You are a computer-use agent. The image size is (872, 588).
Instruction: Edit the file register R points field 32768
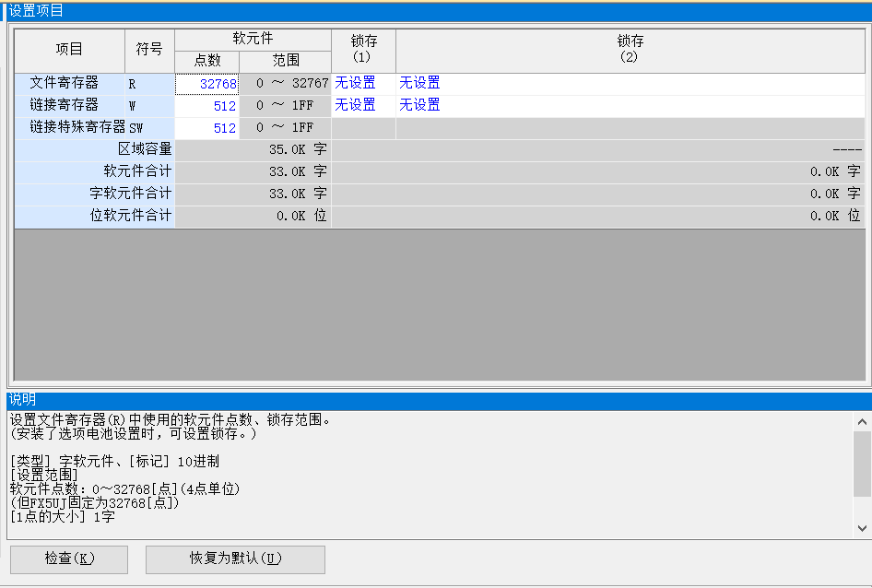pyautogui.click(x=207, y=84)
